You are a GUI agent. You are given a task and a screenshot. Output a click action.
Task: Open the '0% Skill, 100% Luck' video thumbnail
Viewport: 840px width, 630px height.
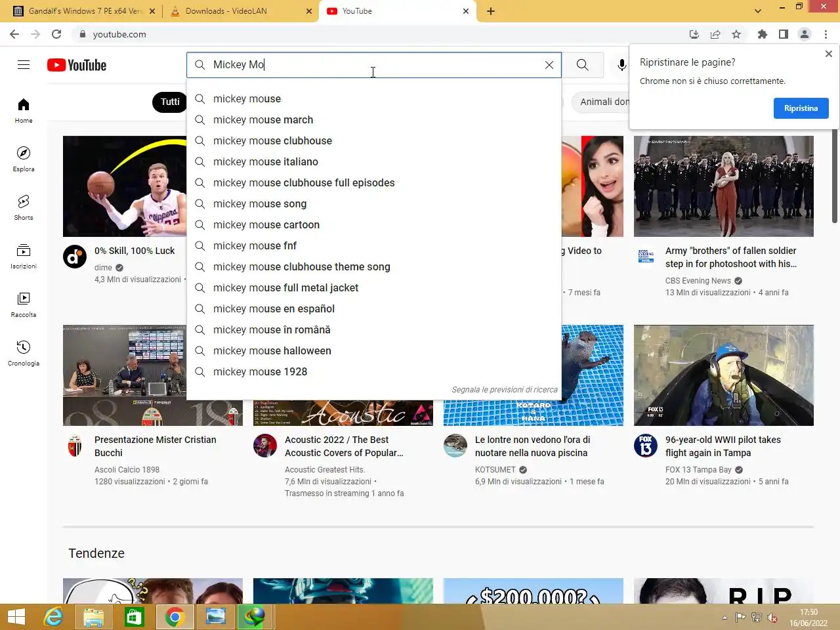point(125,186)
